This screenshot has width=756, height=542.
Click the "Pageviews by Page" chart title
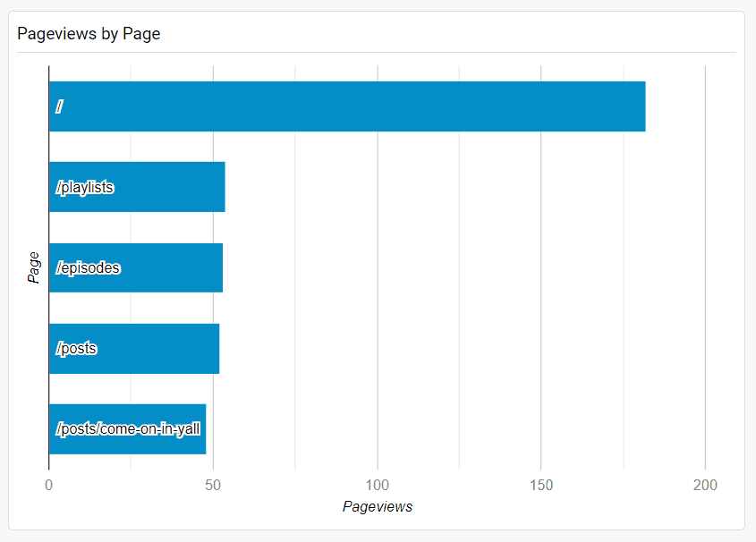89,34
